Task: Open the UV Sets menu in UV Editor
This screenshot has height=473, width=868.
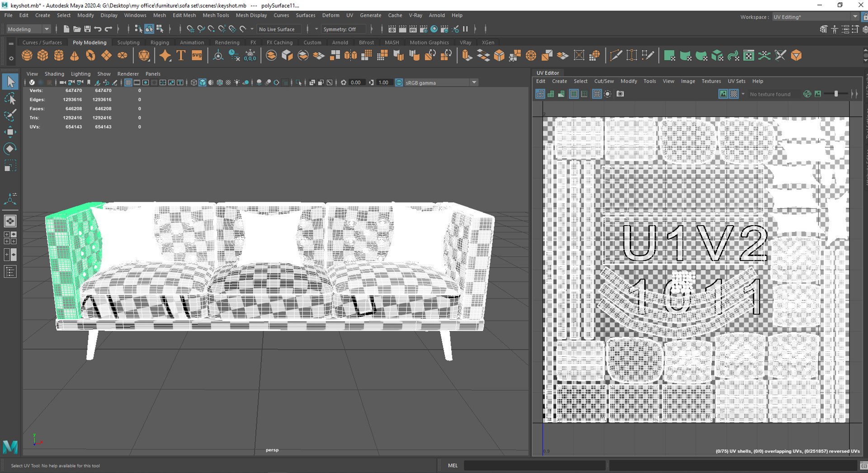Action: pos(736,81)
